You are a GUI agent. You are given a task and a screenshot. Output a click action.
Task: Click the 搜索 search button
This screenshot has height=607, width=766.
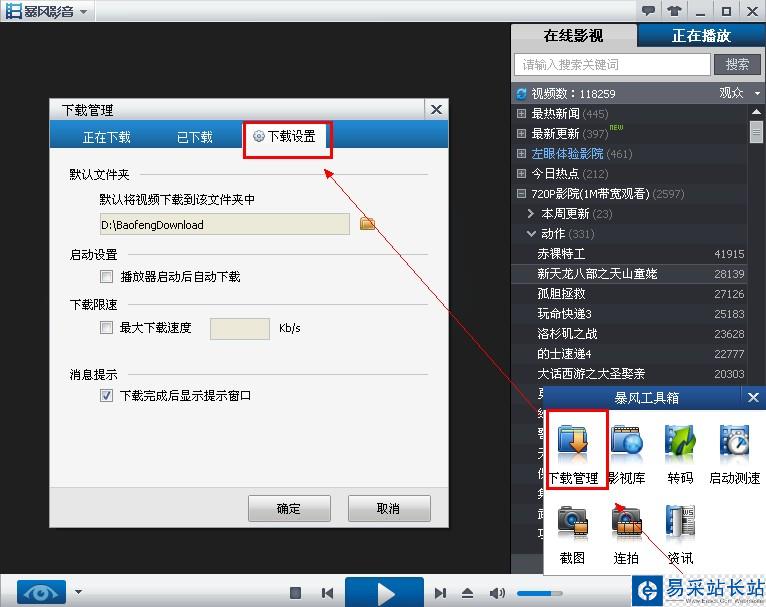(x=737, y=64)
